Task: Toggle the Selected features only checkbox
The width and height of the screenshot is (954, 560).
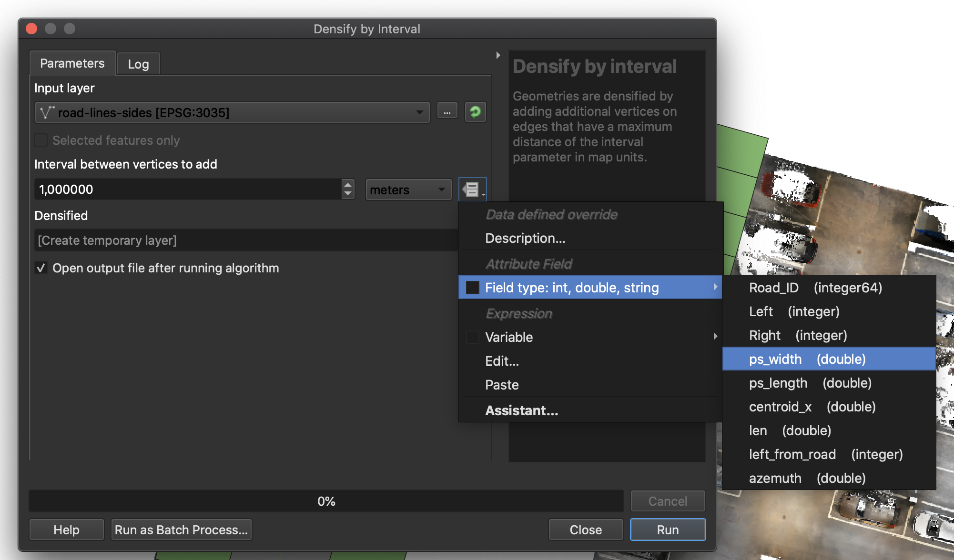Action: tap(41, 140)
